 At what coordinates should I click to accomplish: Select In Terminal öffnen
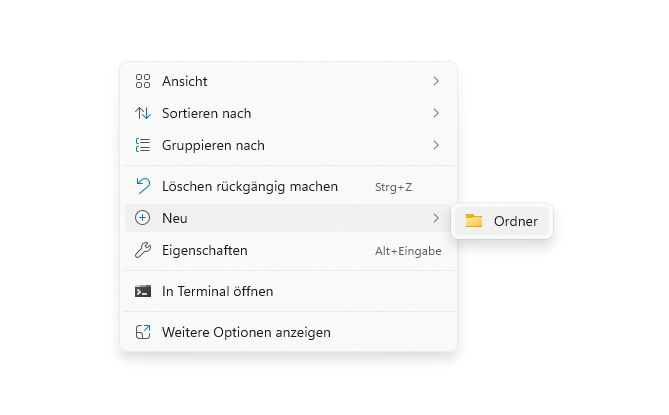coord(288,291)
